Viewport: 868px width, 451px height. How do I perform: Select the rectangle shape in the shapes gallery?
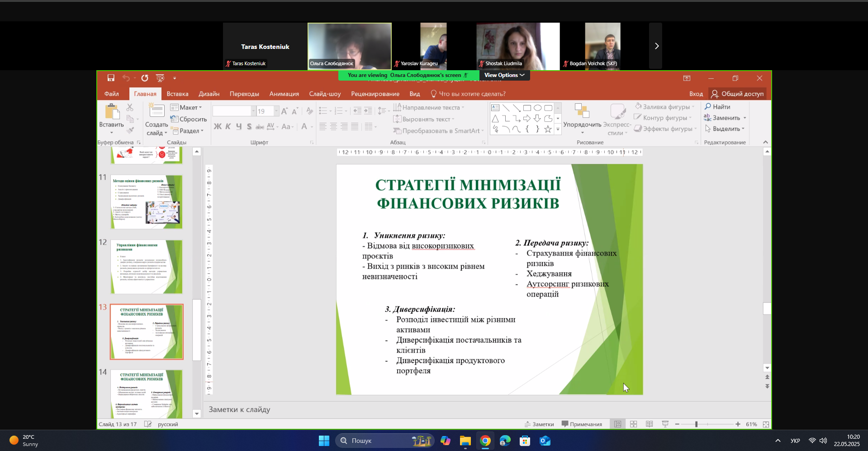(526, 108)
